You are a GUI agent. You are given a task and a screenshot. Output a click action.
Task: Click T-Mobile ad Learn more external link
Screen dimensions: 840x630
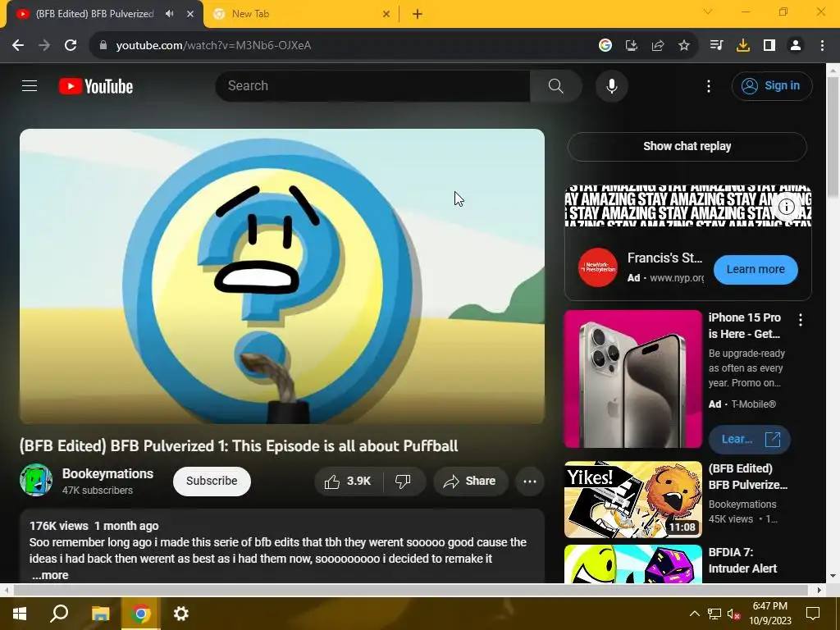[749, 440]
